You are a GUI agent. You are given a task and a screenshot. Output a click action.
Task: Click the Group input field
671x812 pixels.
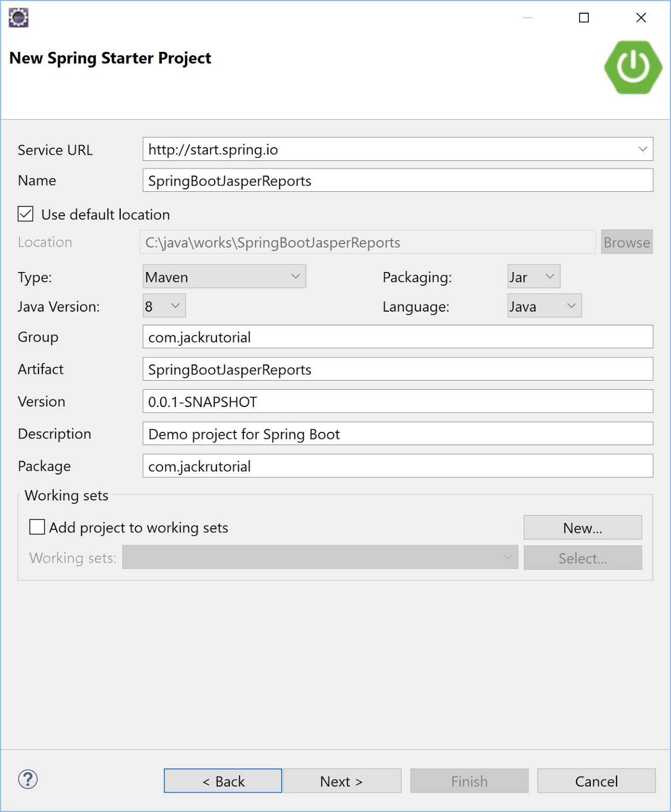pos(398,337)
